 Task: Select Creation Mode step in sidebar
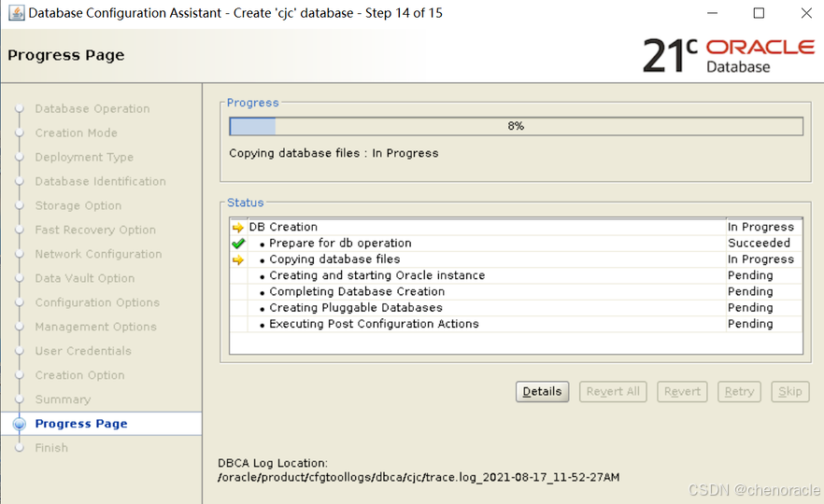77,133
